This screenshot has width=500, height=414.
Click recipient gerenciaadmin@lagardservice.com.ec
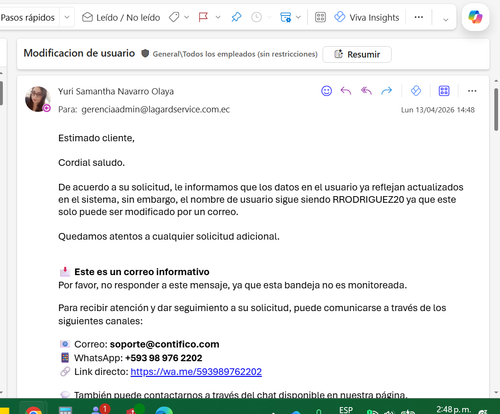click(156, 109)
